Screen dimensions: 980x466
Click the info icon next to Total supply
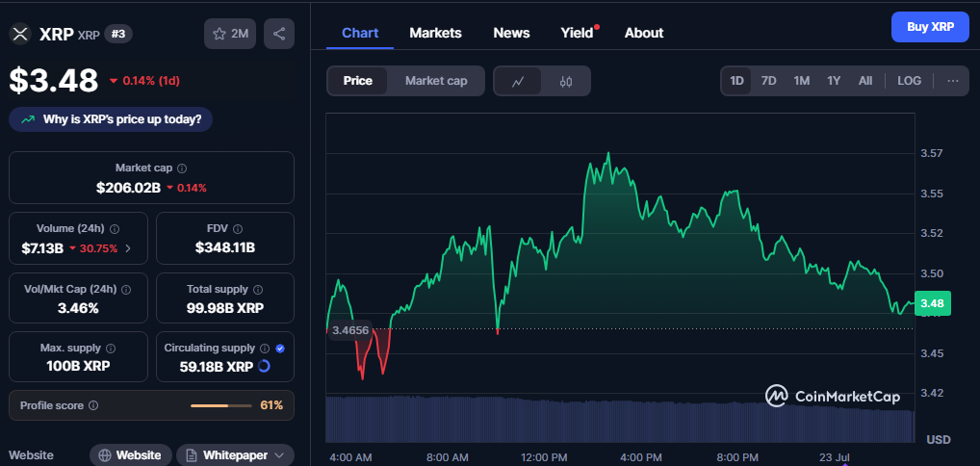258,290
